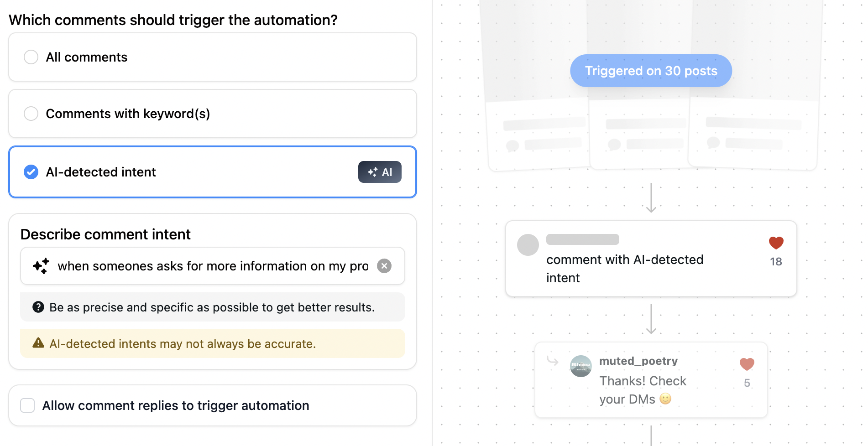Click the heart icon on muted_poetry's reply
This screenshot has width=868, height=446.
click(747, 364)
